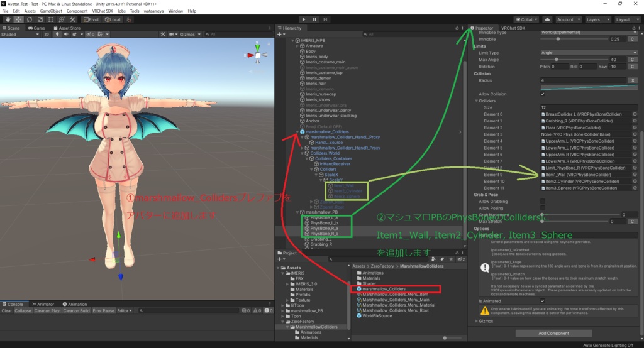The image size is (644, 348).
Task: Open Project create plus menu
Action: coord(280,259)
